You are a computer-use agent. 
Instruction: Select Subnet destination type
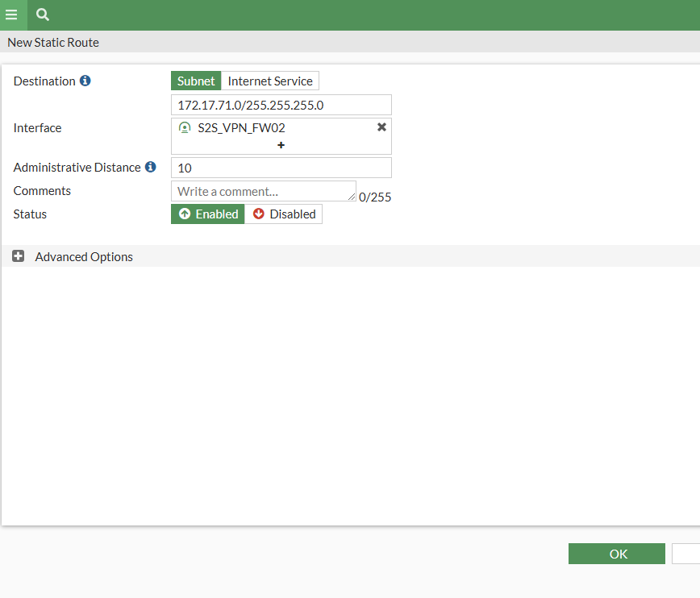point(196,81)
